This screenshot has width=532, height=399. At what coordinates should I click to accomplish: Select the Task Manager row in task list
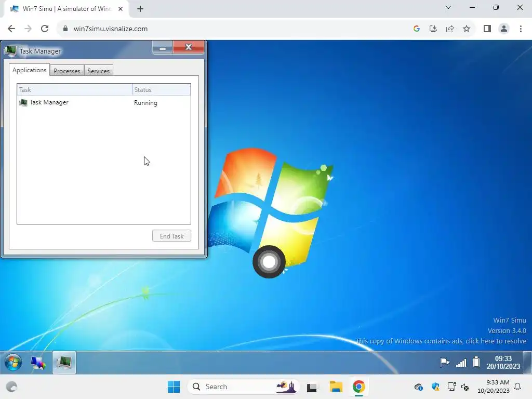(104, 102)
